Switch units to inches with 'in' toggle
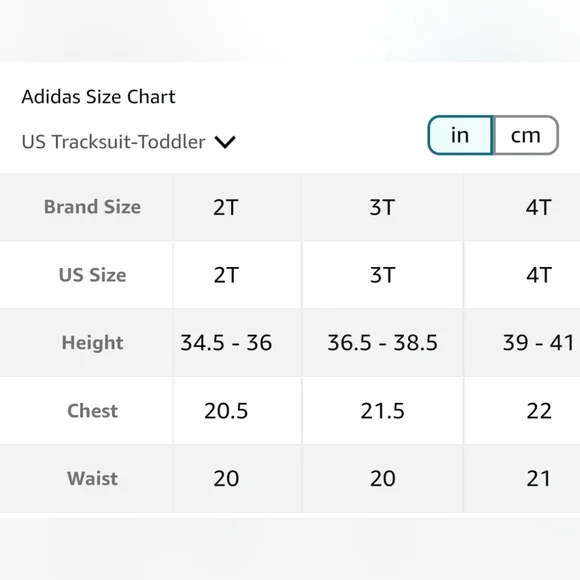The height and width of the screenshot is (580, 580). pyautogui.click(x=460, y=135)
